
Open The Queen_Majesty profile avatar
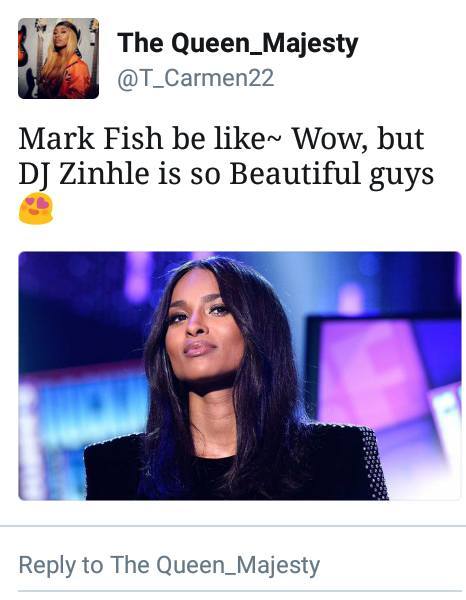(59, 58)
